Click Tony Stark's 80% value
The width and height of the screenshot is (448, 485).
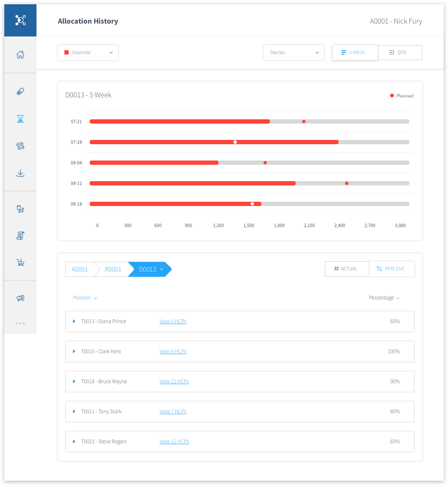[x=395, y=411]
